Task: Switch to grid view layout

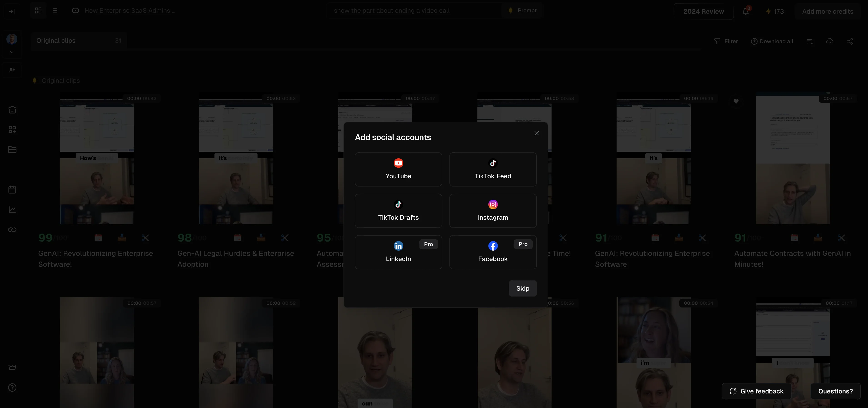Action: (38, 10)
